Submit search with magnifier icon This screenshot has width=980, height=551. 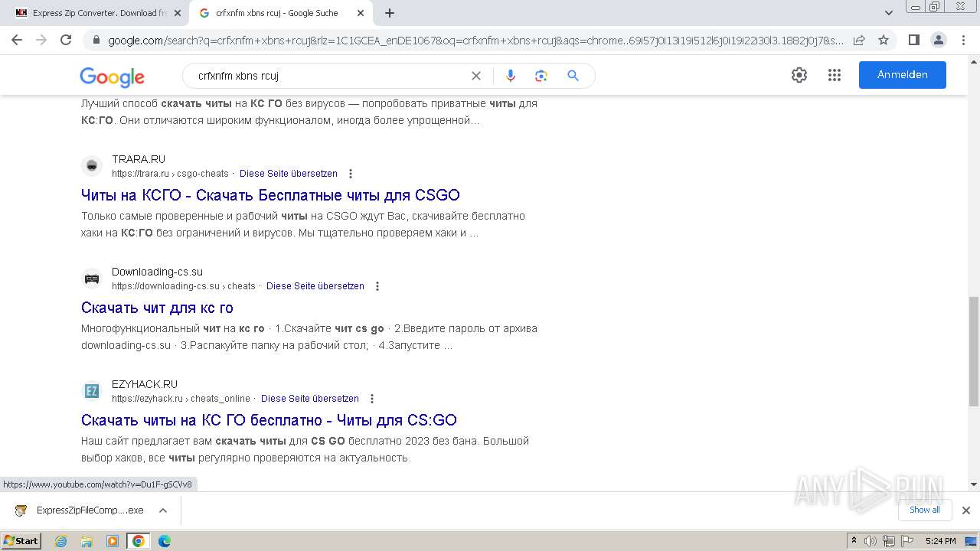pyautogui.click(x=573, y=76)
